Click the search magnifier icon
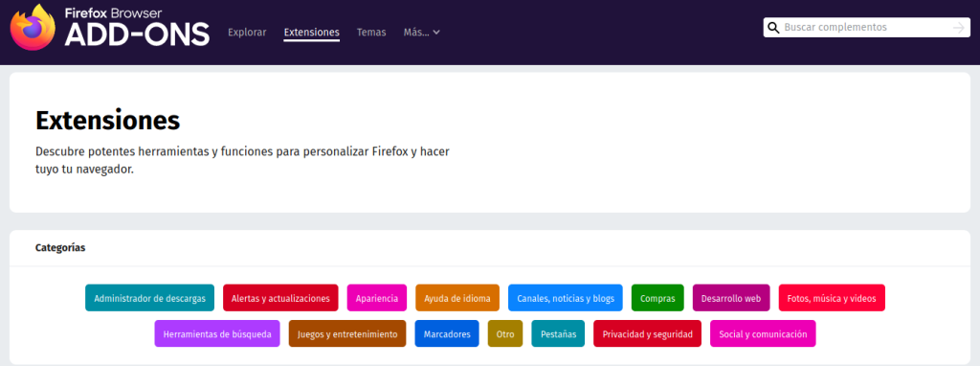Image resolution: width=980 pixels, height=366 pixels. click(x=773, y=28)
